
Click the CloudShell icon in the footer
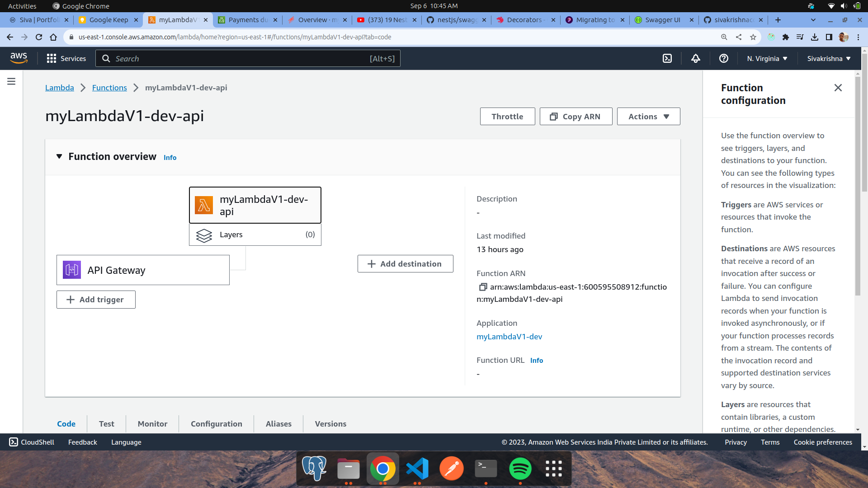(14, 442)
